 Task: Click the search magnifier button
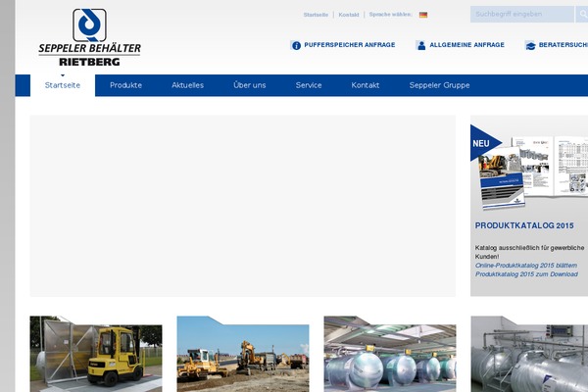point(582,15)
